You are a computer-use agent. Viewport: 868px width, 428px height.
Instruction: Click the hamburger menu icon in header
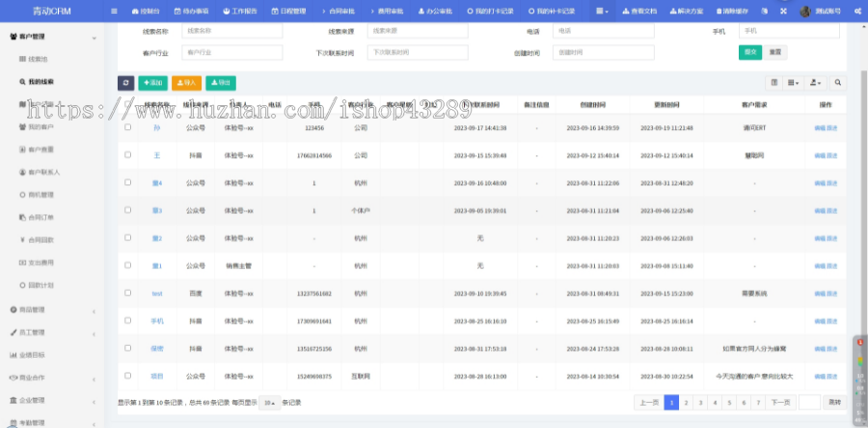point(114,11)
